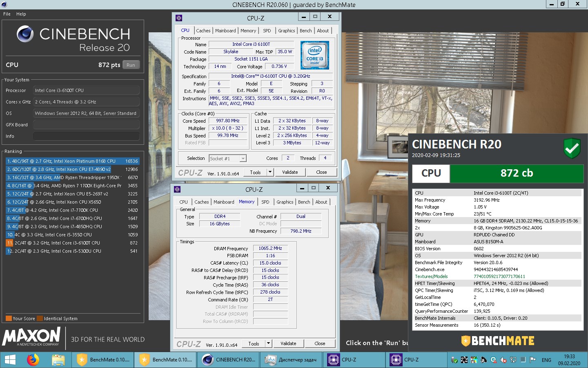The height and width of the screenshot is (368, 588).
Task: Select SPD tab in CPU-Z memory timings window
Action: click(265, 202)
